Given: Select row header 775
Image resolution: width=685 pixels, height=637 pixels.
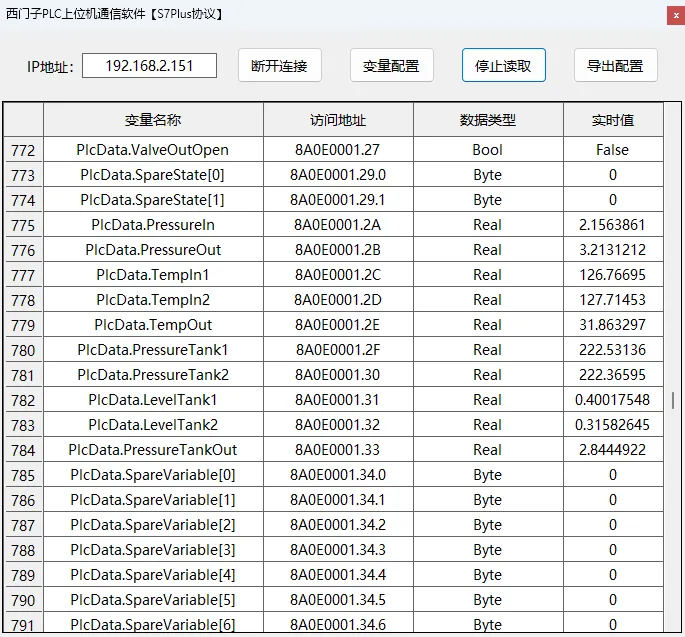Looking at the screenshot, I should [23, 225].
